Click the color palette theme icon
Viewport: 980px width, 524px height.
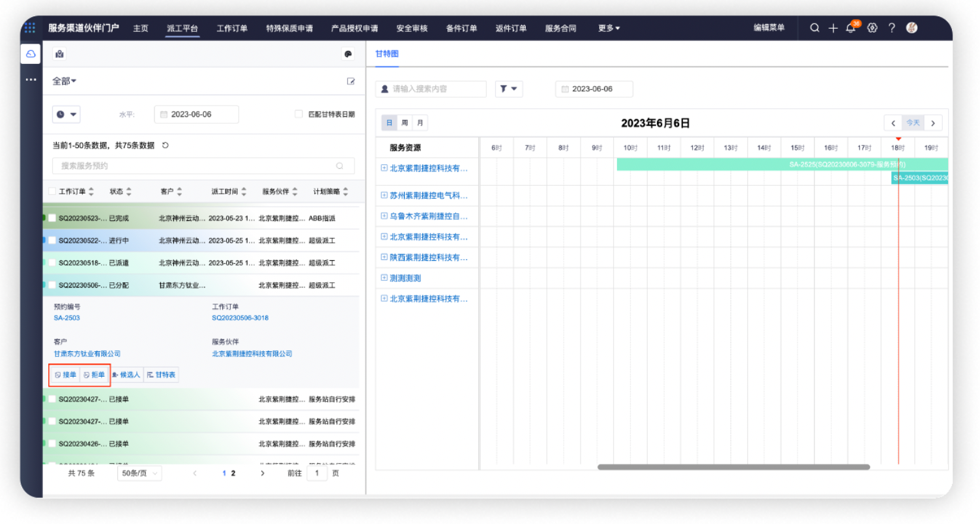click(347, 55)
